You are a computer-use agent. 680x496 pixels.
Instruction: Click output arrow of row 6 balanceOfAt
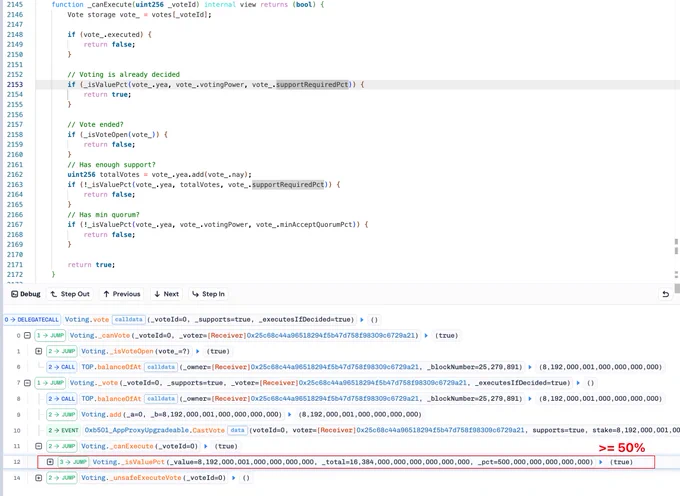tap(530, 367)
